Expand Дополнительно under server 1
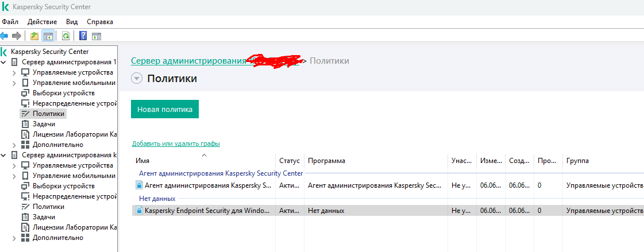The image size is (644, 252). click(14, 145)
